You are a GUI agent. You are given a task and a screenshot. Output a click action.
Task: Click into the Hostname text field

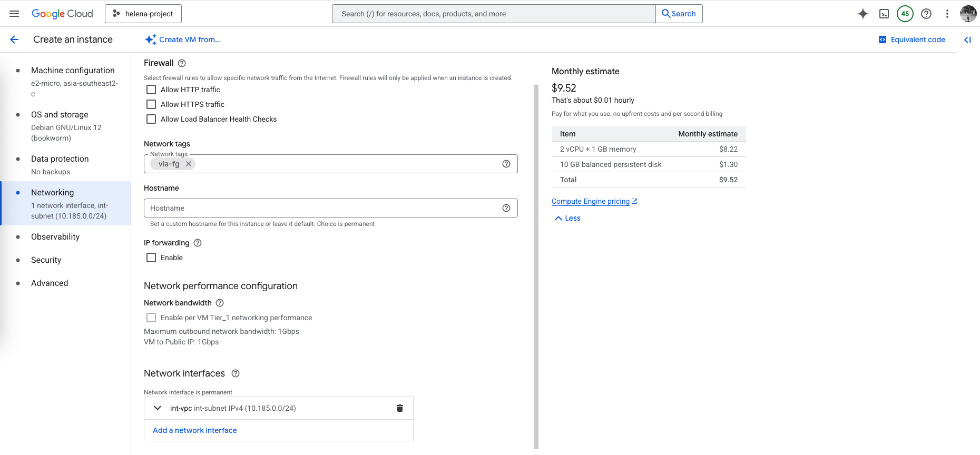[x=321, y=208]
